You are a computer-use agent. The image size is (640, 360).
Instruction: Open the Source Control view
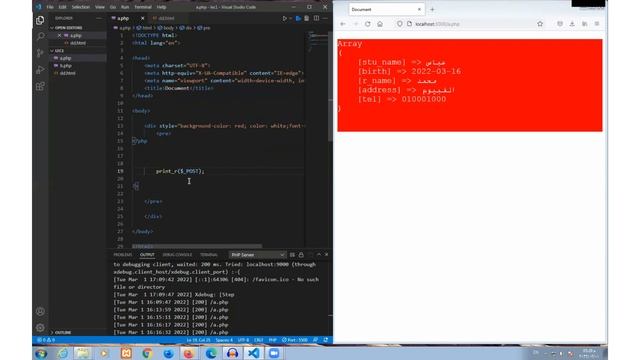point(40,53)
